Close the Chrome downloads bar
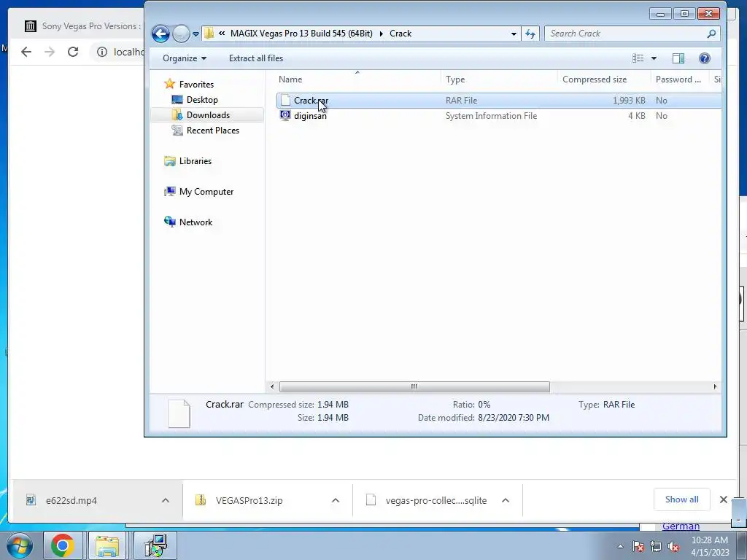Image resolution: width=747 pixels, height=560 pixels. tap(723, 499)
